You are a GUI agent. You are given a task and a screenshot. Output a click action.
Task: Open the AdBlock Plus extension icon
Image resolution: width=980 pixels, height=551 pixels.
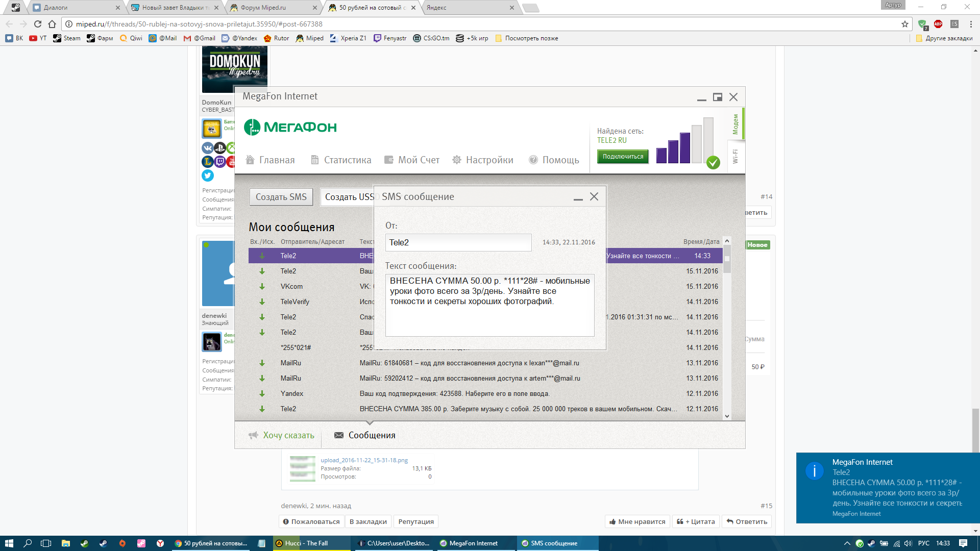[938, 24]
